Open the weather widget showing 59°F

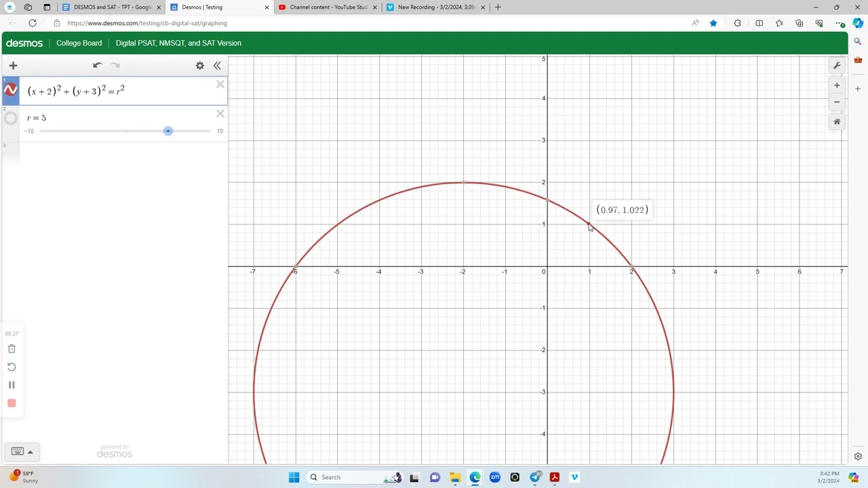(23, 477)
